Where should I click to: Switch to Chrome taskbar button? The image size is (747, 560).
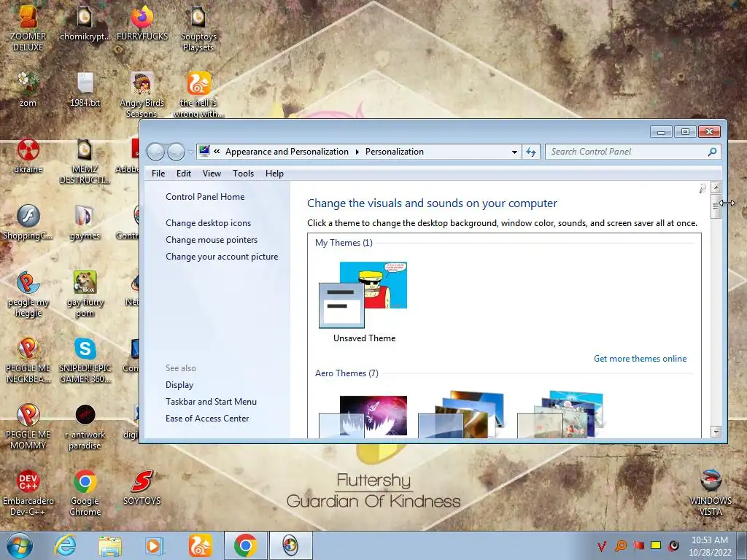tap(245, 545)
